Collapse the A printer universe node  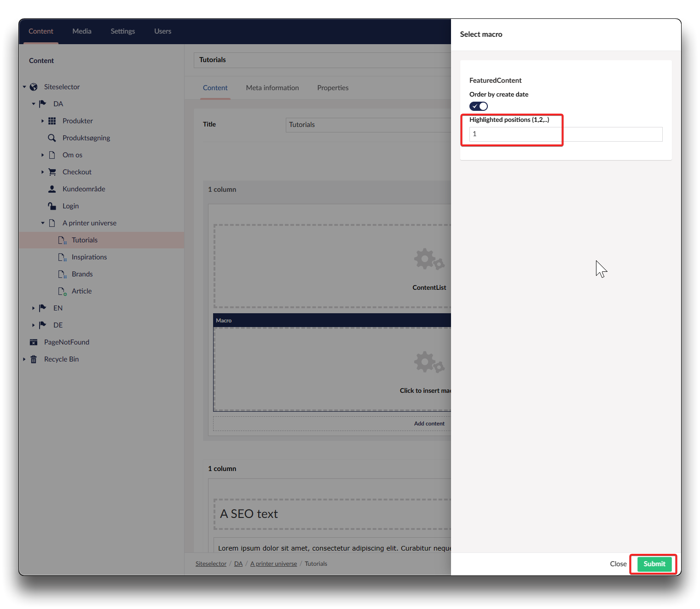tap(43, 223)
